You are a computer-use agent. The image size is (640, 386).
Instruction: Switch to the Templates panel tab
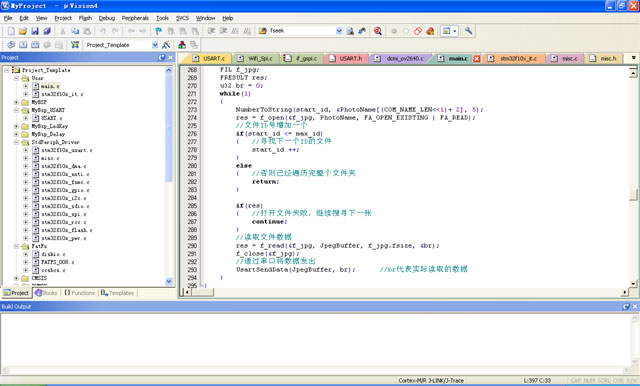(x=117, y=293)
